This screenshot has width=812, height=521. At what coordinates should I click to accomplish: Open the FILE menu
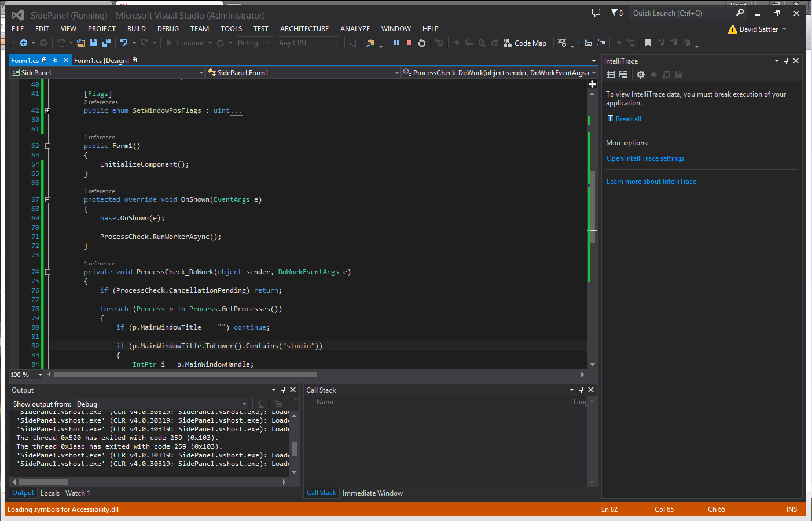pos(18,28)
